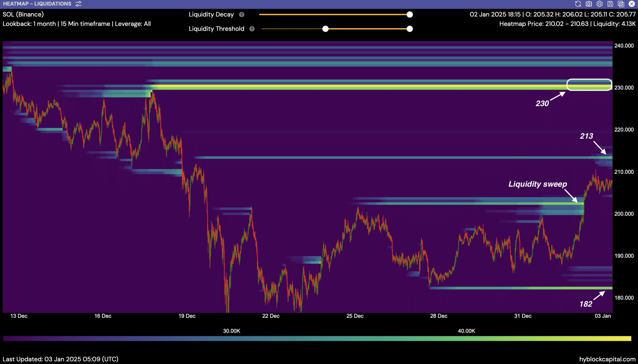Screen dimensions: 638x364
Task: Click the Liquidity Decay help question mark
Action: coord(241,14)
